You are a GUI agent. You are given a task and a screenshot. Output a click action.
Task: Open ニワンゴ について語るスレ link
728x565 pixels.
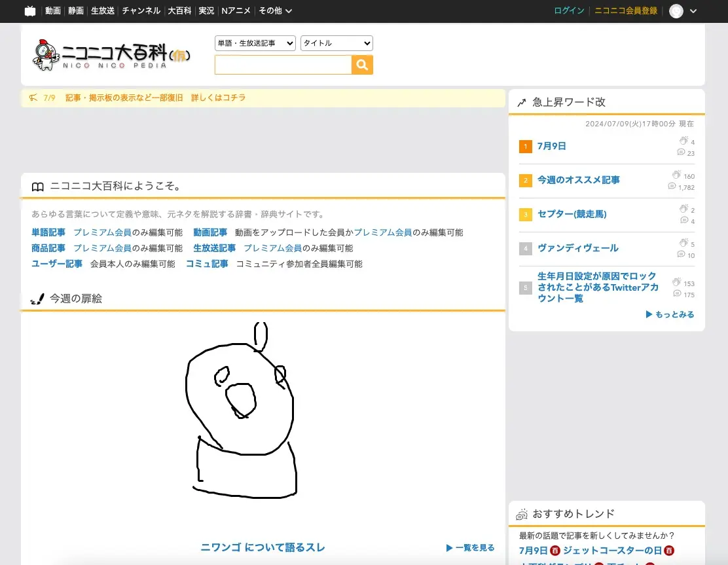[x=263, y=547]
